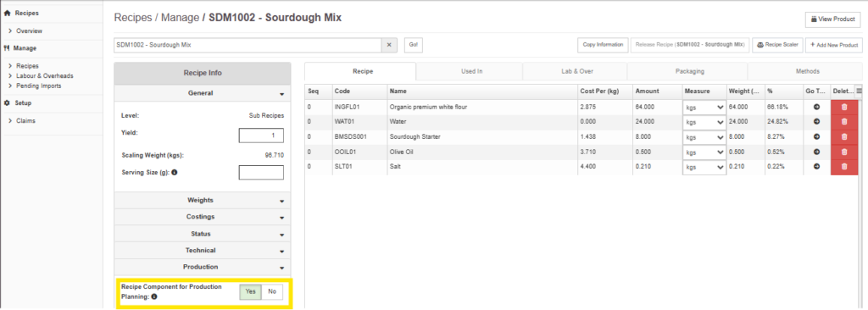Click the Recipe Info panel header
The image size is (868, 310).
pyautogui.click(x=202, y=73)
